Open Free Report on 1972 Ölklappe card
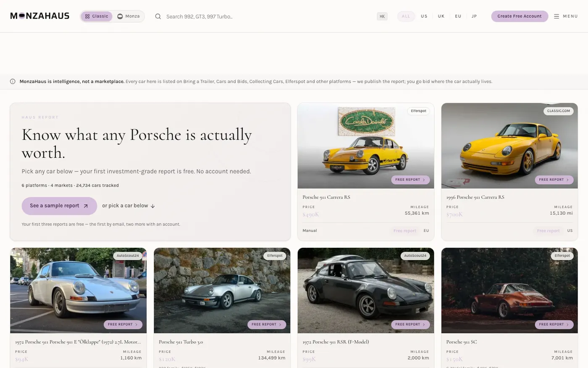This screenshot has height=368, width=588. (x=123, y=325)
